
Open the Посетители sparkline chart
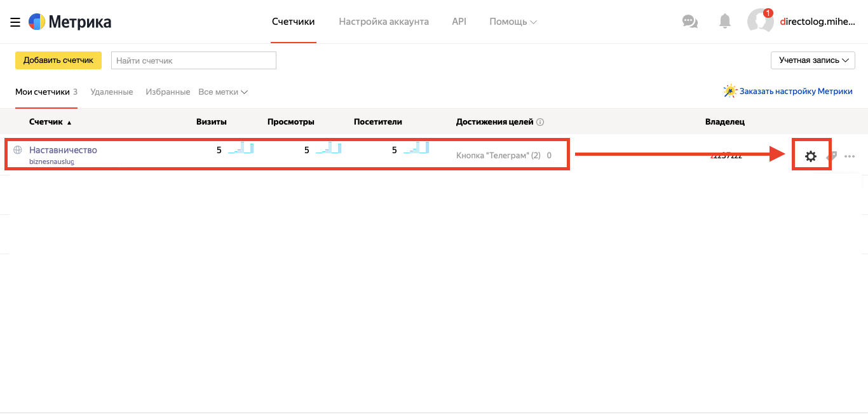coord(416,149)
